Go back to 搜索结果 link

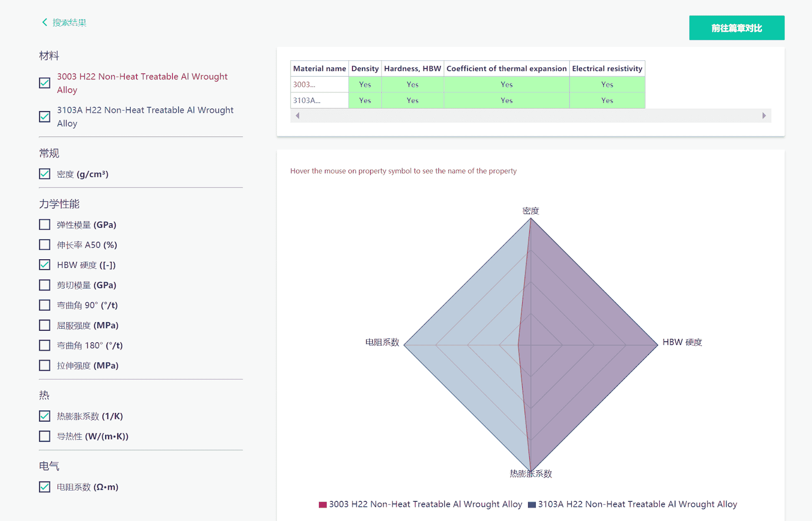[x=70, y=22]
